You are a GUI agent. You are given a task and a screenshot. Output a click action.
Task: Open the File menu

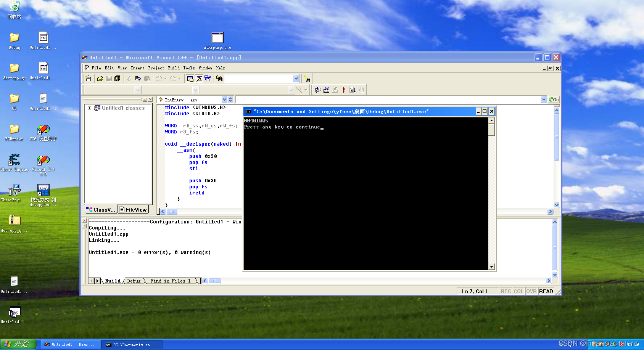coord(96,68)
